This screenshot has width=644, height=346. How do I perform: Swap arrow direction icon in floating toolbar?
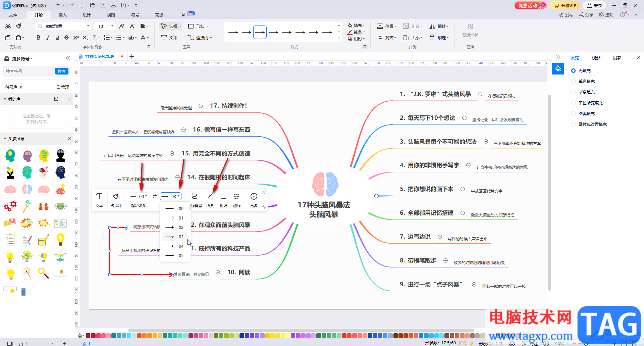pos(154,196)
